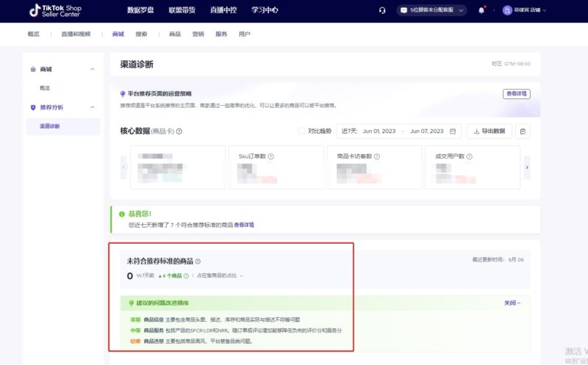
Task: Click the green info icon beside 恭喜您
Action: (121, 214)
